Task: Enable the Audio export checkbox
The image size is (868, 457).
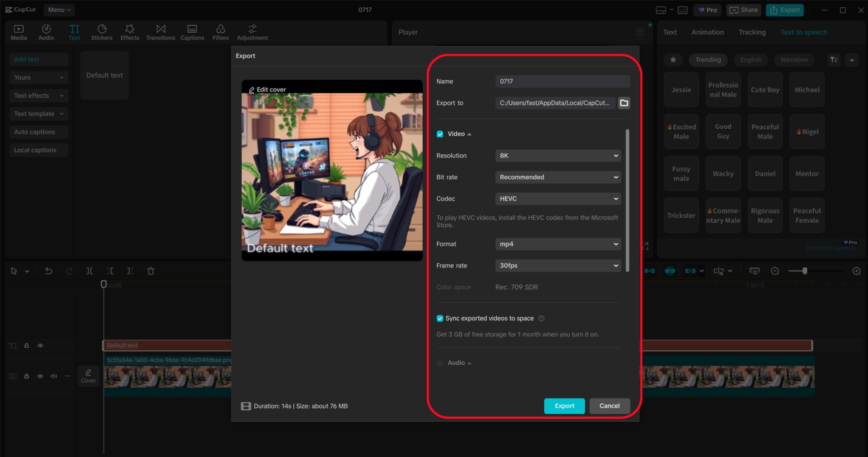Action: coord(440,363)
